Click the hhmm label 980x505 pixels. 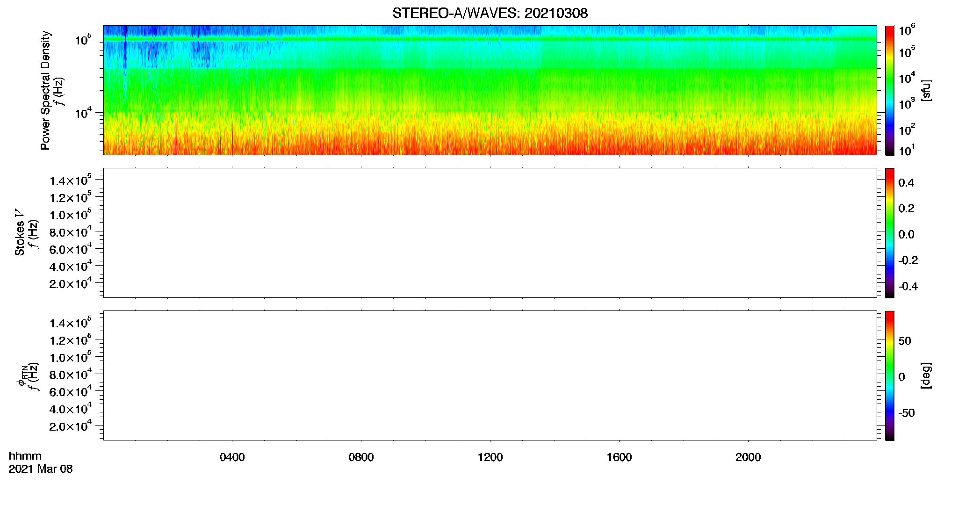tap(25, 456)
